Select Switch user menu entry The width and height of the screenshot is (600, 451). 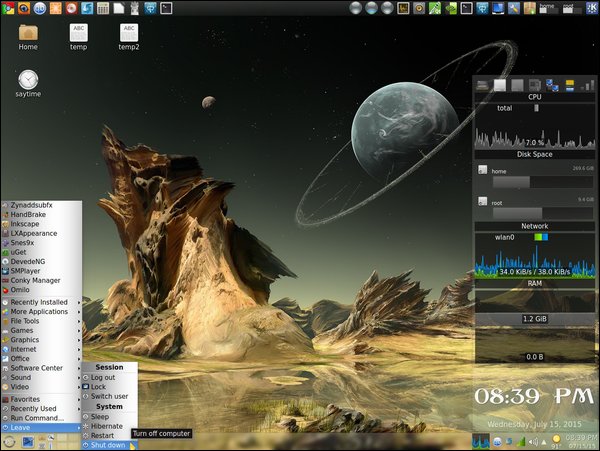point(109,396)
